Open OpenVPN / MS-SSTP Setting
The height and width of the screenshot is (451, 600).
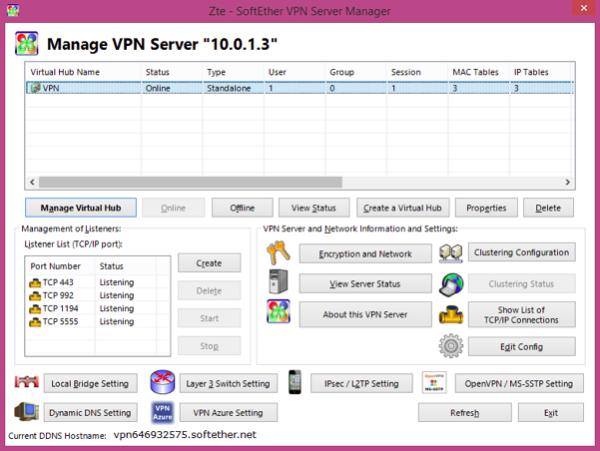pyautogui.click(x=519, y=383)
